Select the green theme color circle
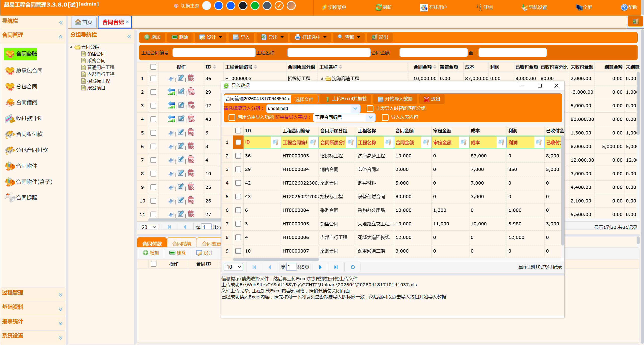Screen dimensions: 644x345 pyautogui.click(x=255, y=6)
